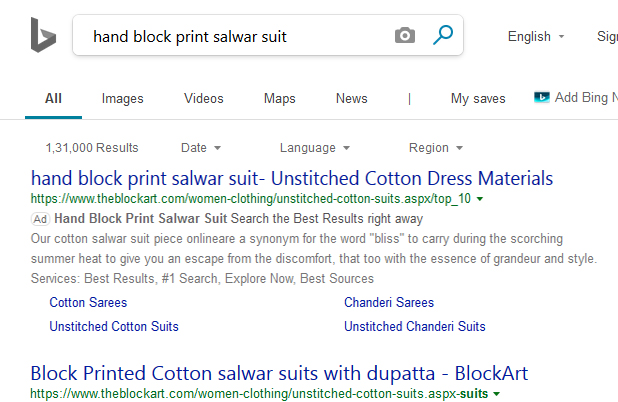Image resolution: width=618 pixels, height=402 pixels.
Task: Open arrow menu beside aspx-suits URL
Action: point(497,394)
